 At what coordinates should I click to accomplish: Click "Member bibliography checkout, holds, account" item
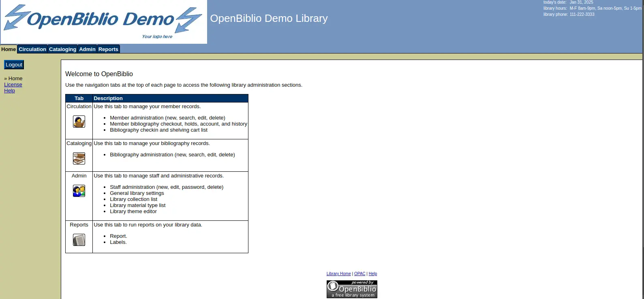click(x=178, y=124)
